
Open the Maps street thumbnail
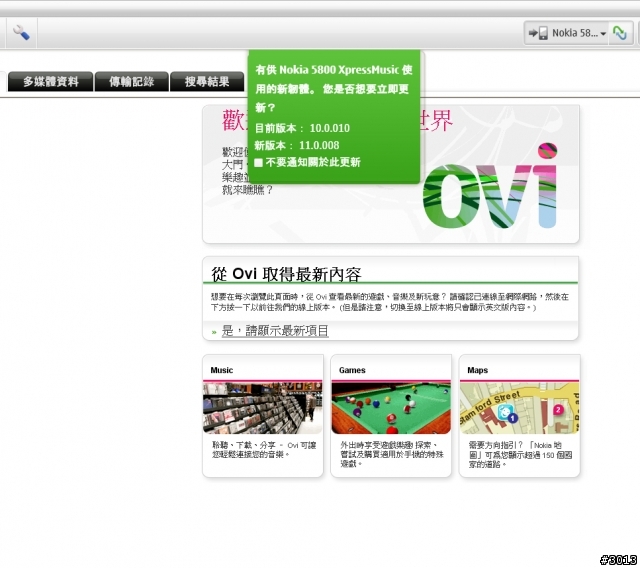pos(519,408)
